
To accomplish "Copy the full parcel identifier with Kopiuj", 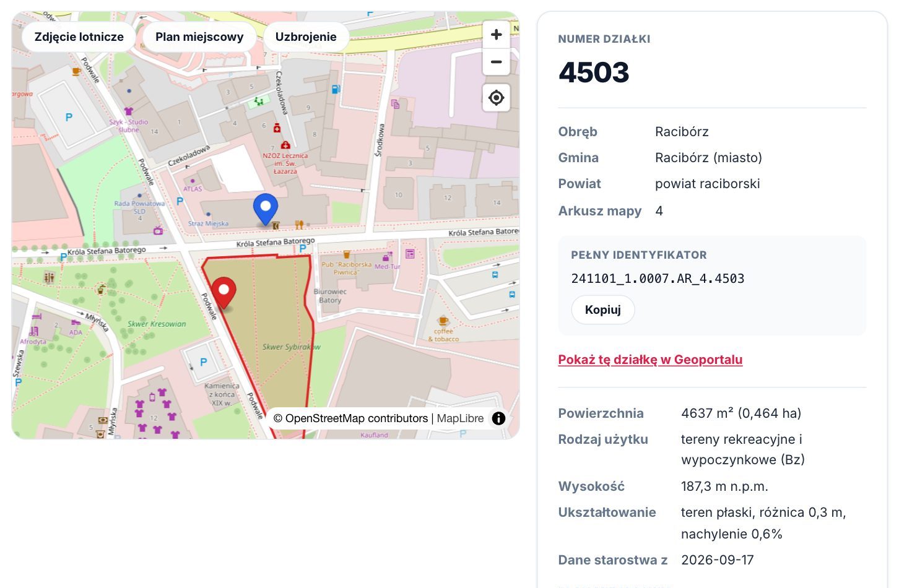I will click(x=602, y=309).
